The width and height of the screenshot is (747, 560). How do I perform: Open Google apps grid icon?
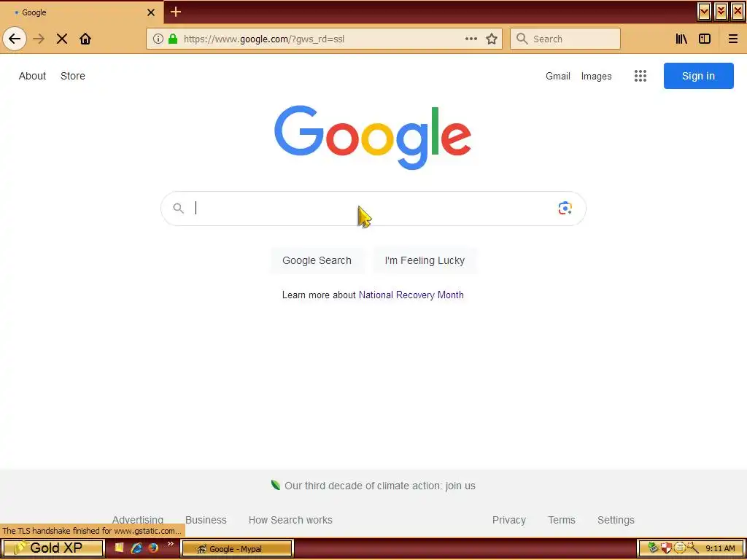pyautogui.click(x=640, y=76)
